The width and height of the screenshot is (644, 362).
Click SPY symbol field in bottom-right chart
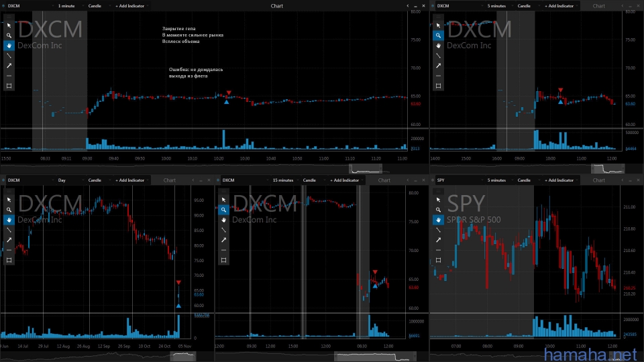(459, 180)
